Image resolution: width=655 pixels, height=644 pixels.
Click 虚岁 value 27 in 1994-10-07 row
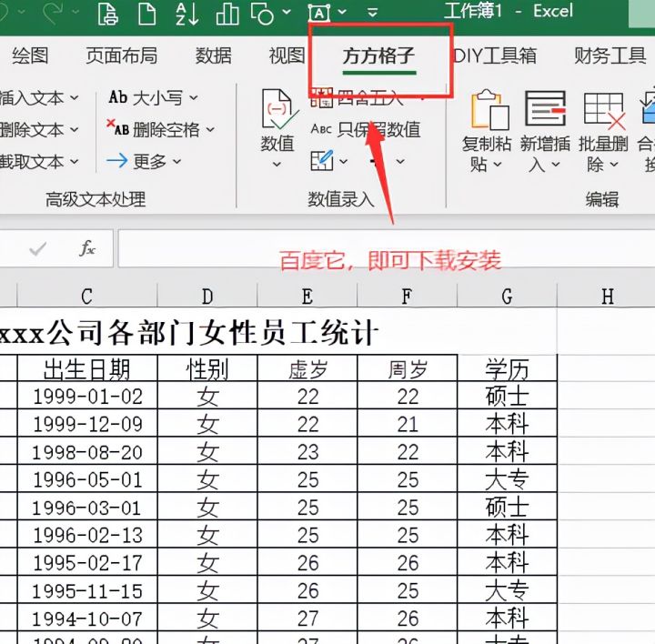click(x=307, y=619)
